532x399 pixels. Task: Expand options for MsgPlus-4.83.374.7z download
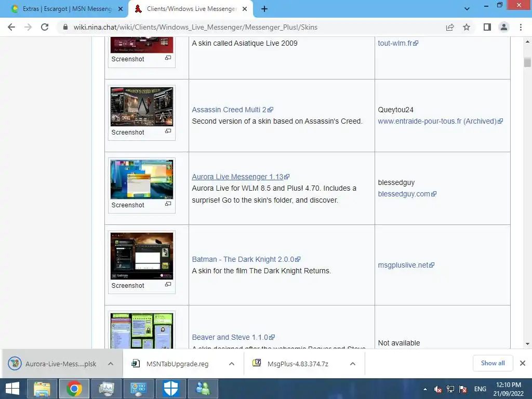353,364
